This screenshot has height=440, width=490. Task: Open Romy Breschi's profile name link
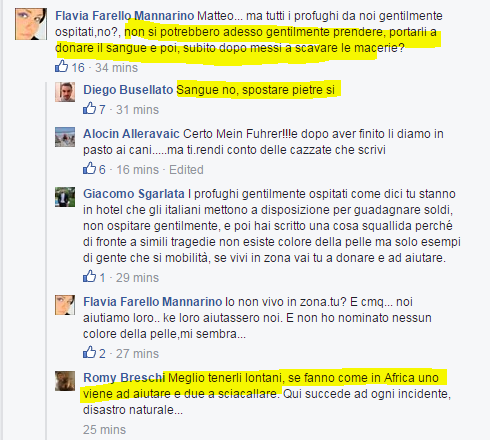coord(124,378)
